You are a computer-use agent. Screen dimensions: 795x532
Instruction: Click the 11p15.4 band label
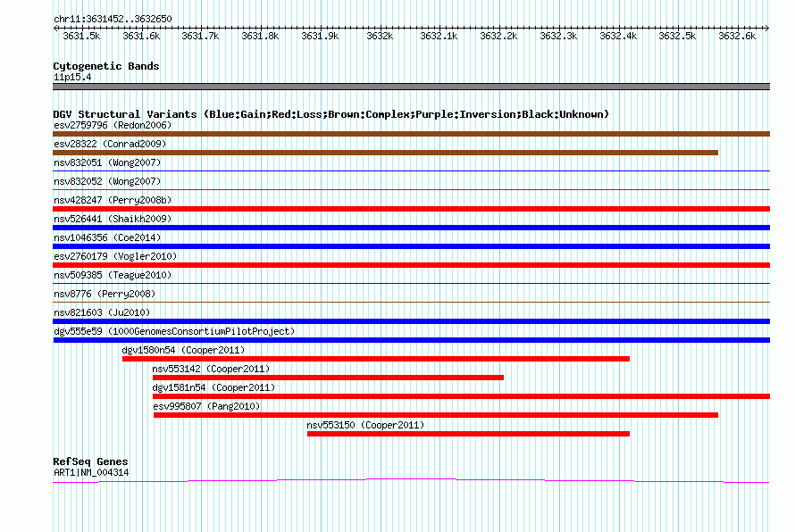[72, 77]
